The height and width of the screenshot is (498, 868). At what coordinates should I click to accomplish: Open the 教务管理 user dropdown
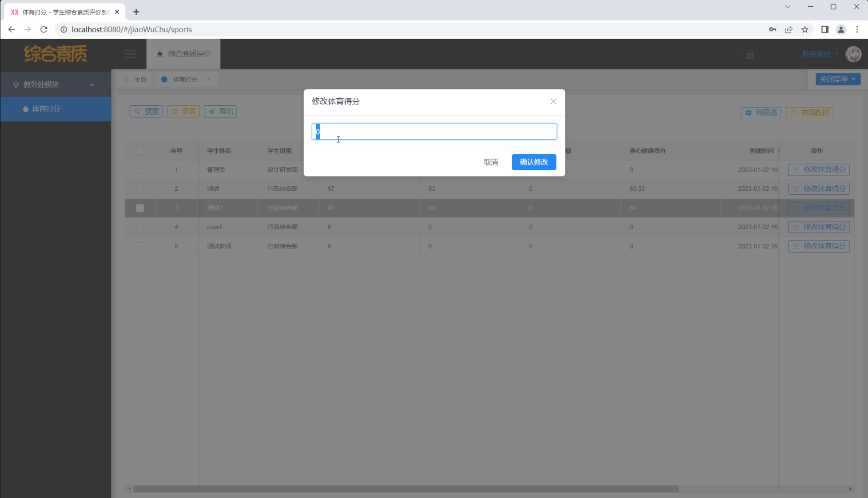[820, 54]
